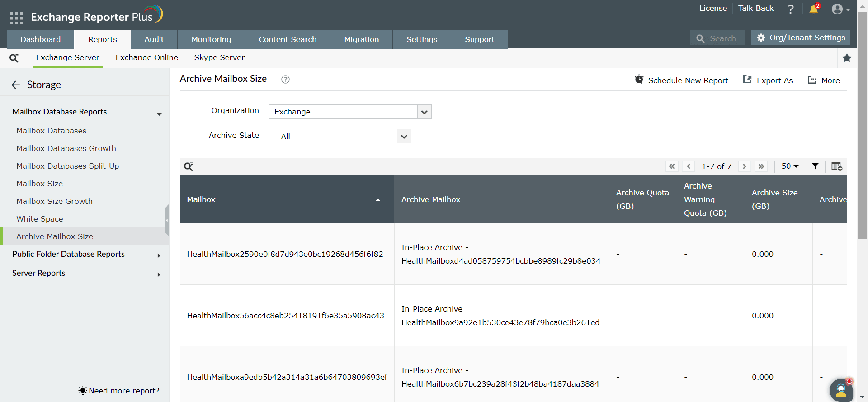This screenshot has width=868, height=402.
Task: Click mailbox HealthMailbox56acc4c8eb25418191f6e35a5908ac43
Action: [286, 316]
